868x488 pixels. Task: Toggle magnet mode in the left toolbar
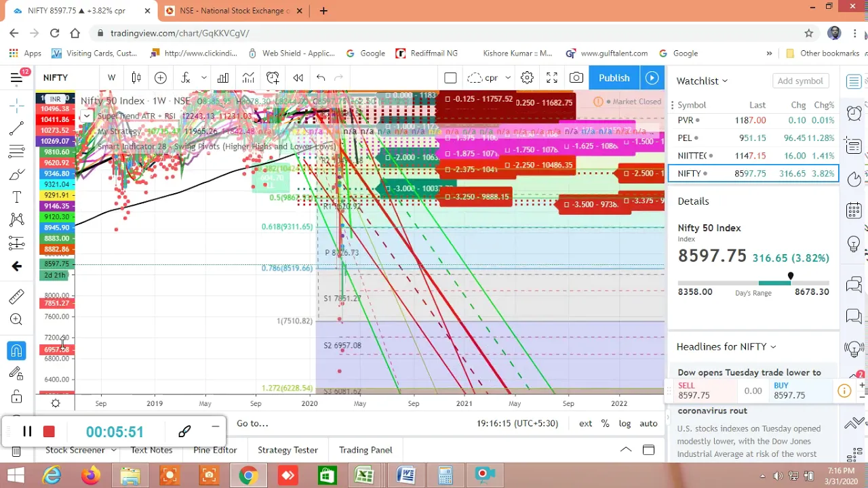point(17,350)
